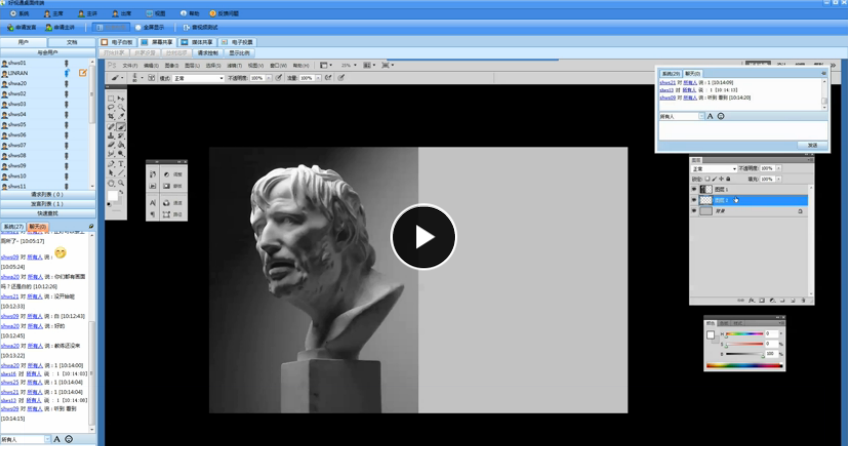Hide Layer 2 using its eye icon
Screen dimensions: 848x469
pos(694,200)
